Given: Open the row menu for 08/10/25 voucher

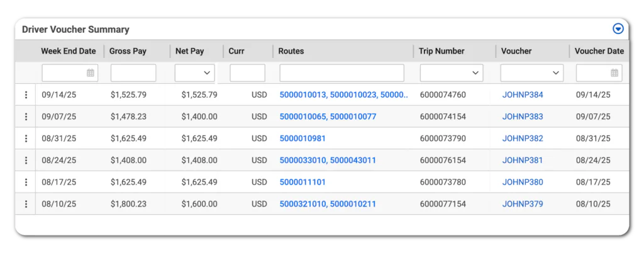Looking at the screenshot, I should [x=26, y=204].
